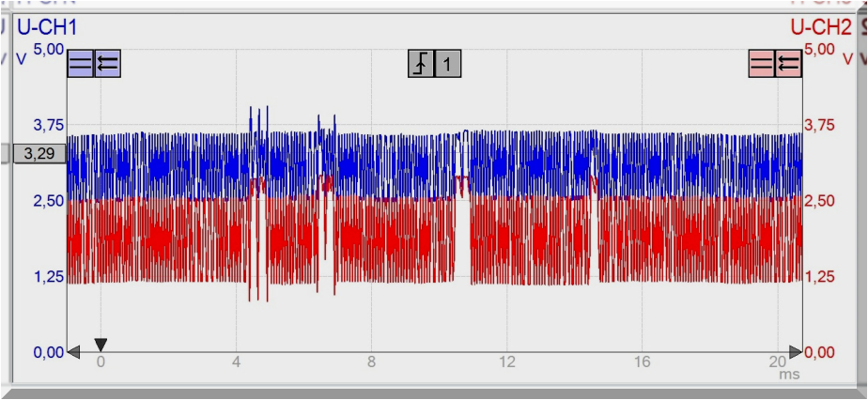
Task: Click the red CH2 equals-lines icon
Action: [761, 63]
